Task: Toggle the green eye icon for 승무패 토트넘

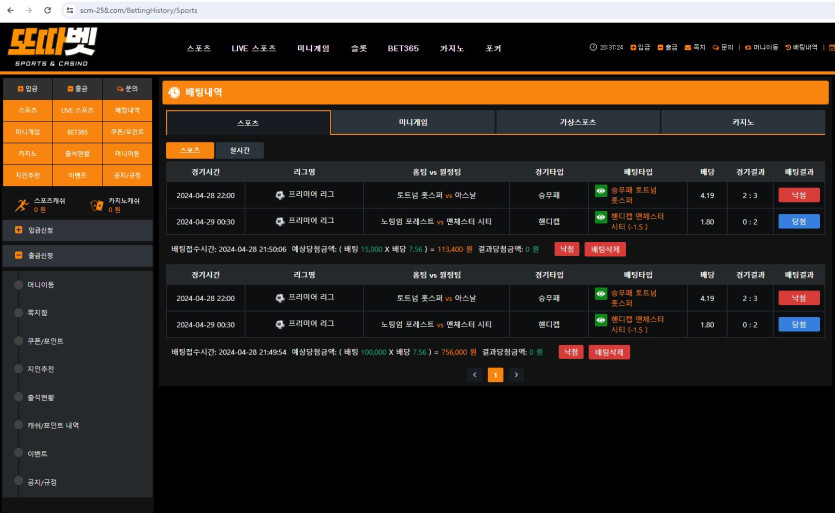Action: point(601,190)
